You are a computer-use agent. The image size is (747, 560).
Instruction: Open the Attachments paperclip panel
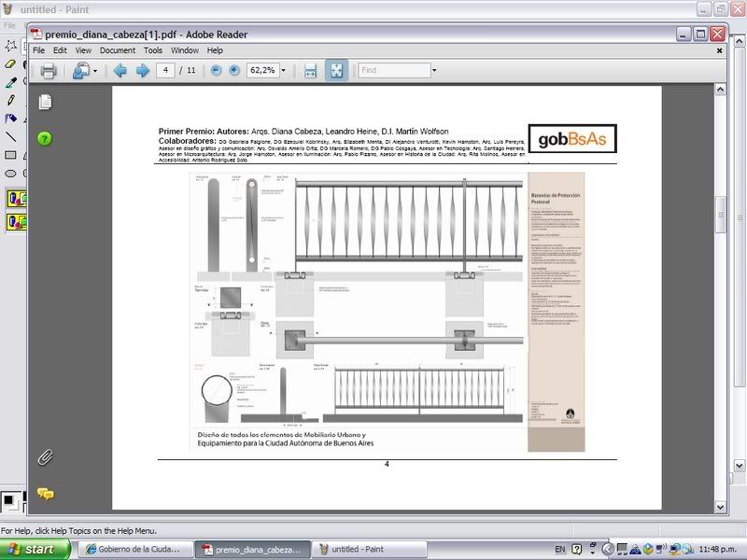point(44,457)
